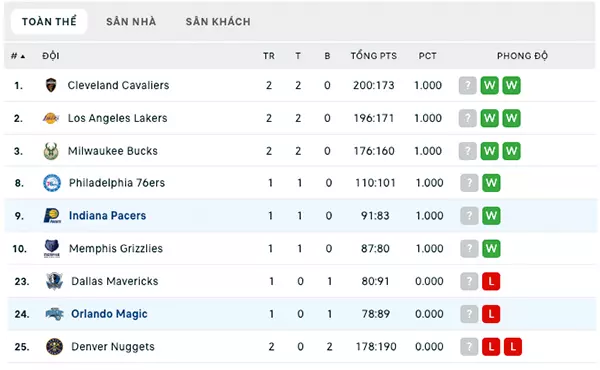Click the Memphis Grizzlies bear logo

pos(52,248)
